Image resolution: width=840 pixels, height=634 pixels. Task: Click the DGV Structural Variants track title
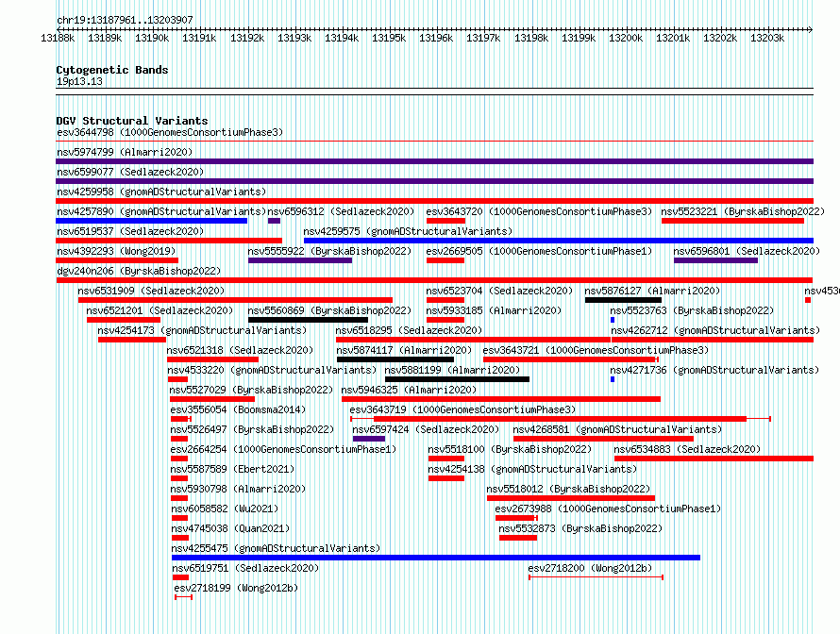(x=132, y=121)
